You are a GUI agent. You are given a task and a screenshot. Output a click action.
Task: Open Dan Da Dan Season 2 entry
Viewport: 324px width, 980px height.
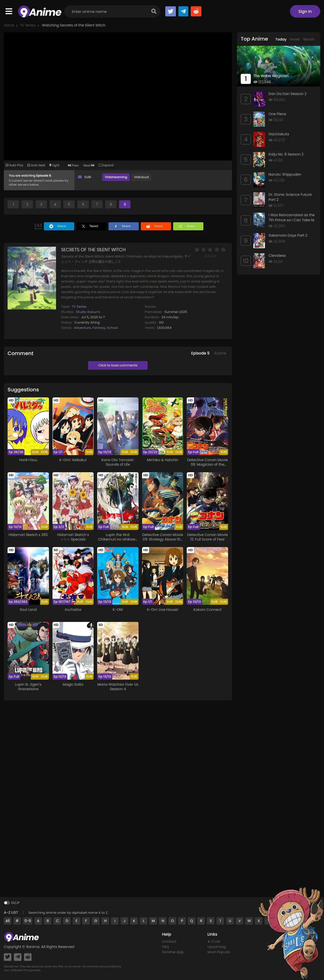(x=287, y=93)
